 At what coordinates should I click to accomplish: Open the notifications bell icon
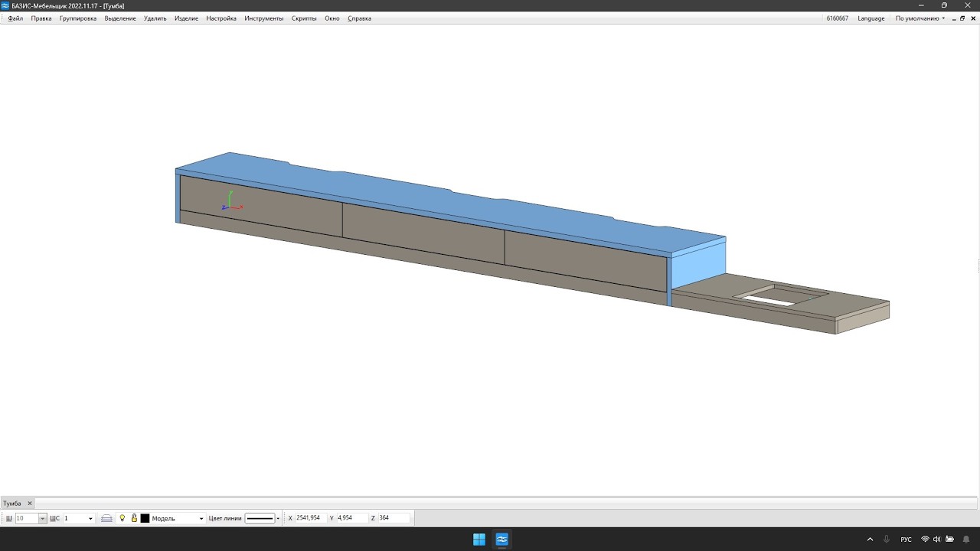coord(966,540)
